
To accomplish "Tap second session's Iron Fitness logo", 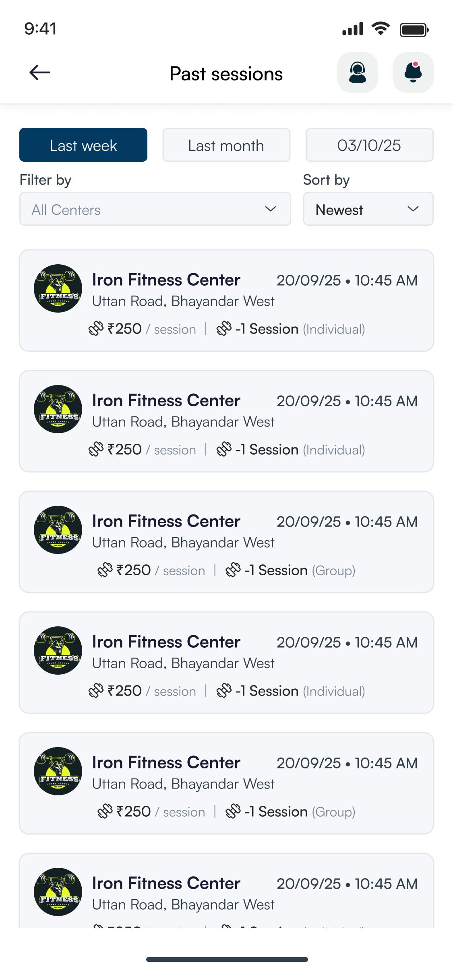I will point(58,409).
